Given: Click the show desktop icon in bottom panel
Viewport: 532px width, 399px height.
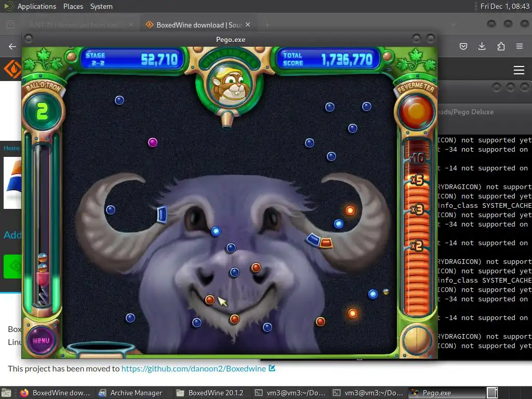Looking at the screenshot, I should pos(6,393).
